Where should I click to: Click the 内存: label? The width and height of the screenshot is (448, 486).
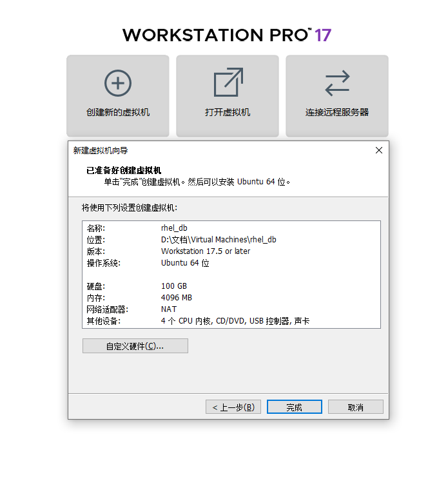[x=96, y=298]
